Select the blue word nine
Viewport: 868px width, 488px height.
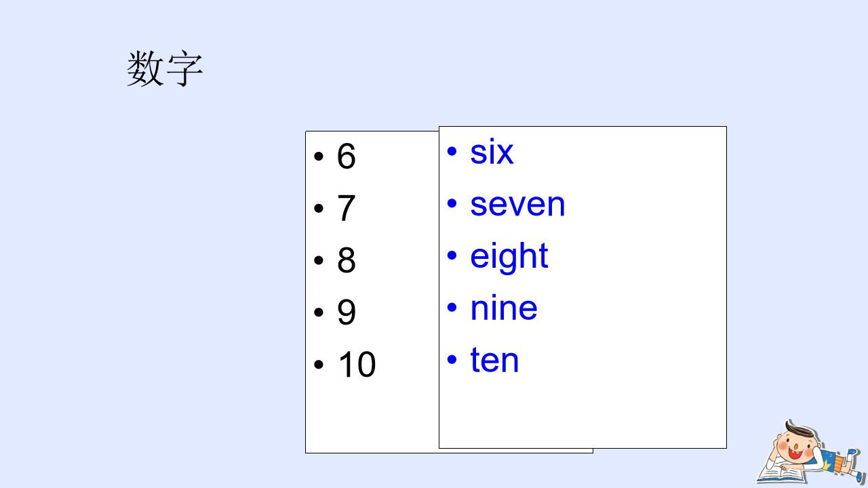point(504,308)
